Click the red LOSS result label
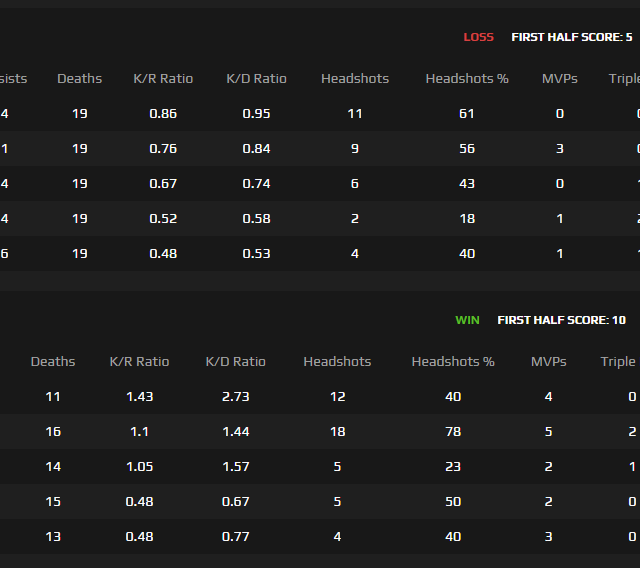This screenshot has height=568, width=640. [478, 37]
